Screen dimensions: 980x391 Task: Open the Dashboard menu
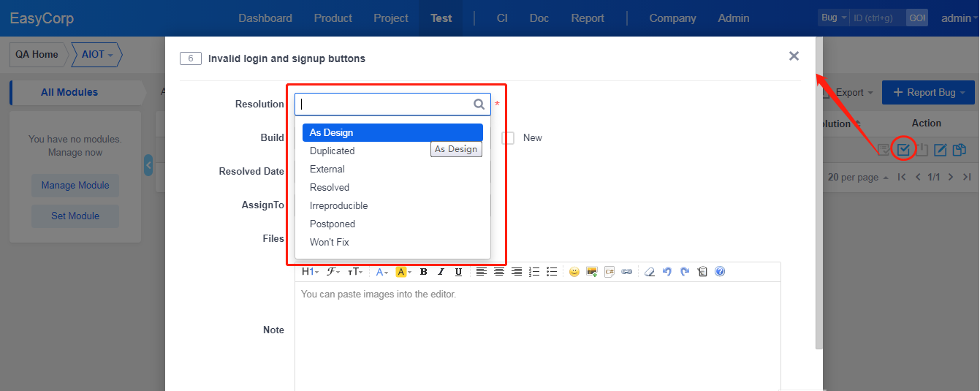click(x=265, y=18)
